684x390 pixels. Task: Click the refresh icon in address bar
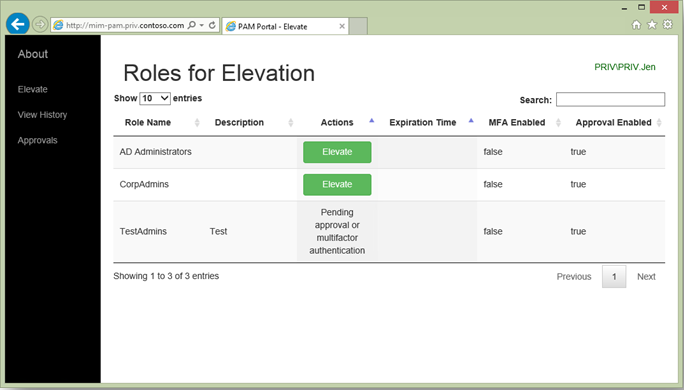pyautogui.click(x=212, y=25)
